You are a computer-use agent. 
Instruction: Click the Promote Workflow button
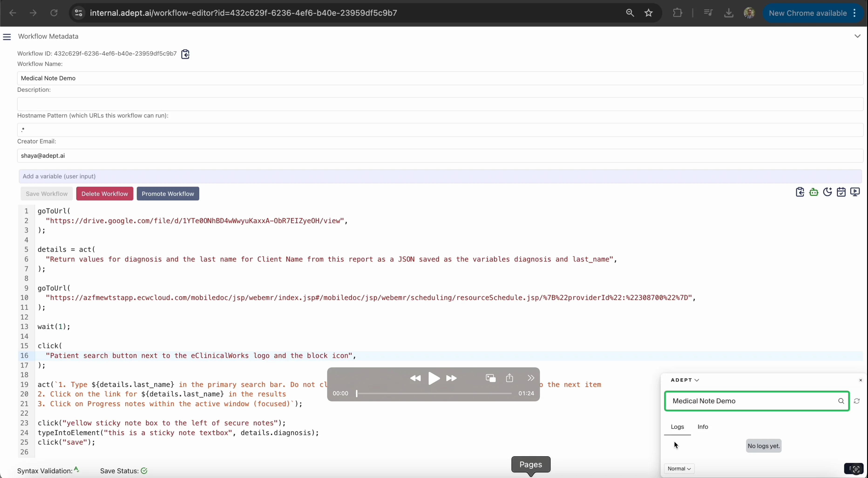pyautogui.click(x=168, y=194)
